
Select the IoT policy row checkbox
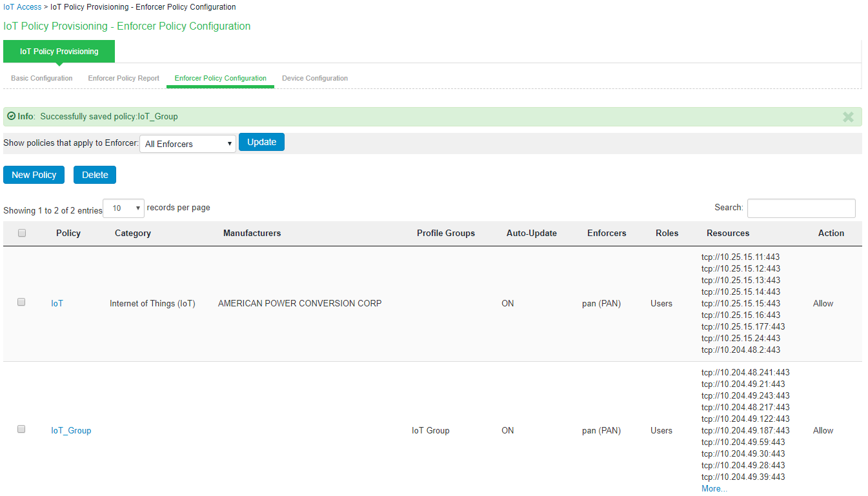click(21, 302)
